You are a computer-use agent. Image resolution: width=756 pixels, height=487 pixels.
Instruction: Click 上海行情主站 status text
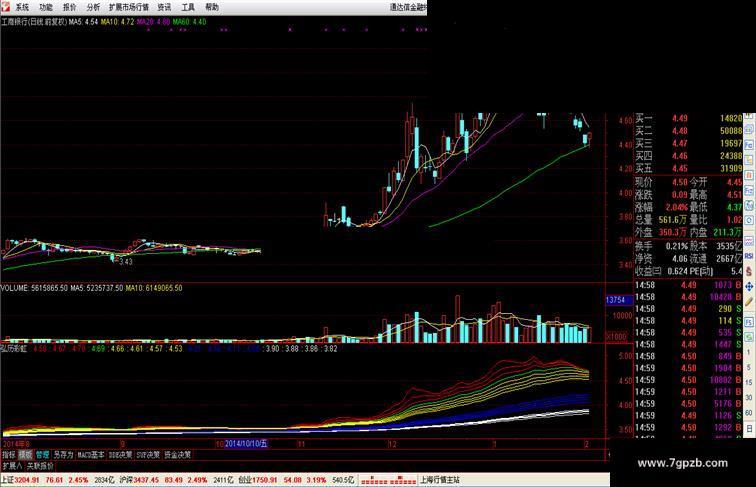point(440,480)
